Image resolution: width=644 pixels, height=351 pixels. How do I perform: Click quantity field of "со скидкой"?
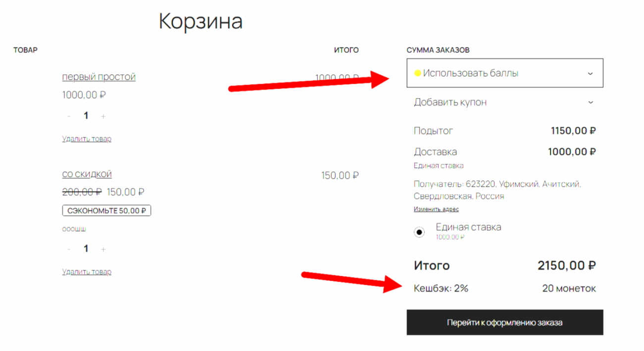coord(86,249)
